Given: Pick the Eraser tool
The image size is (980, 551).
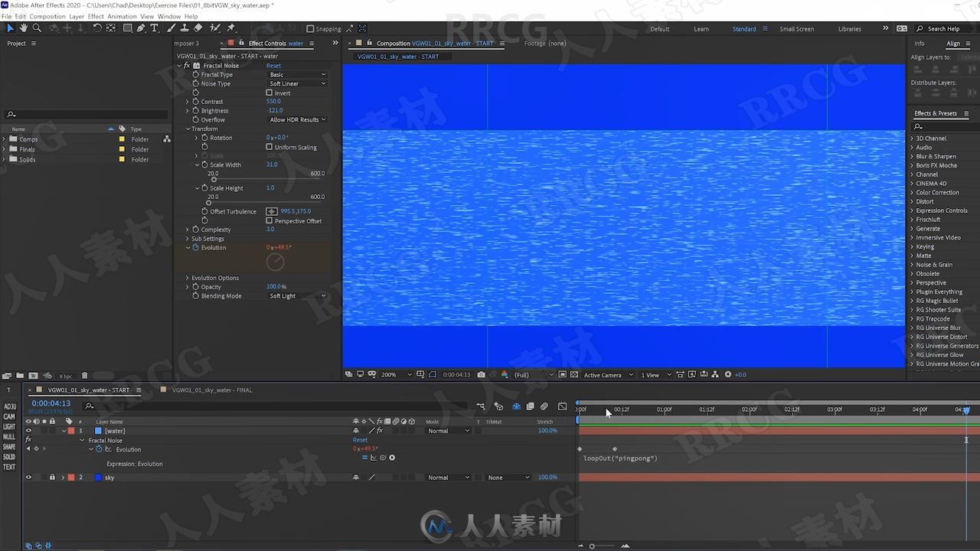Looking at the screenshot, I should tap(198, 28).
